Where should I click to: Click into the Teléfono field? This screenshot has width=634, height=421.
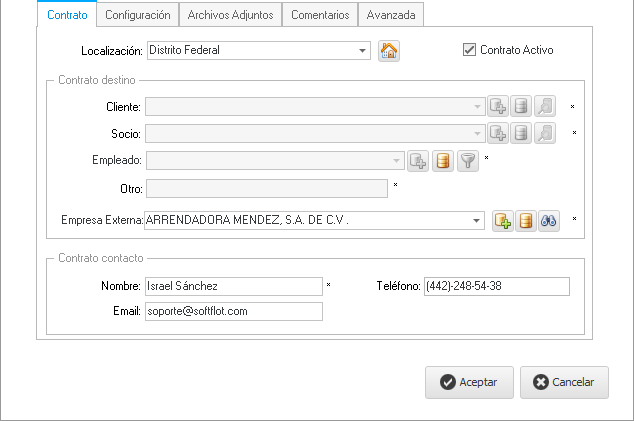tap(496, 287)
